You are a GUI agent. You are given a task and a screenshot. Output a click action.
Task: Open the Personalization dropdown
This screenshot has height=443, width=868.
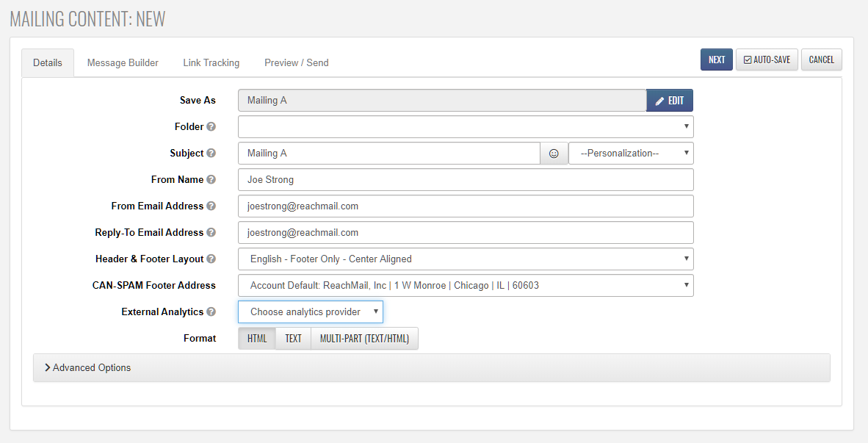click(x=631, y=154)
